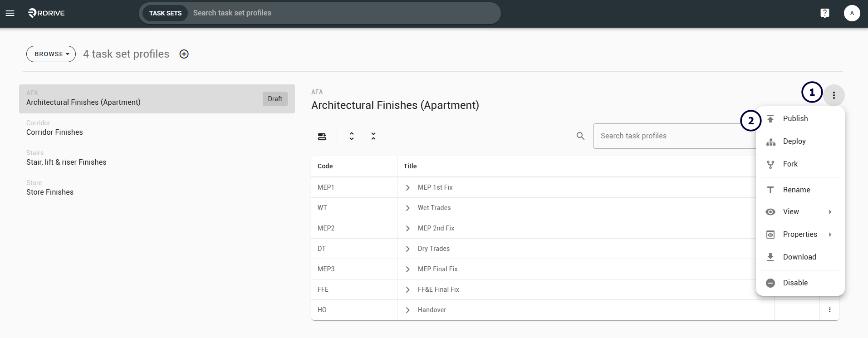
Task: Select the Corridor Finishes profile
Action: [157, 129]
